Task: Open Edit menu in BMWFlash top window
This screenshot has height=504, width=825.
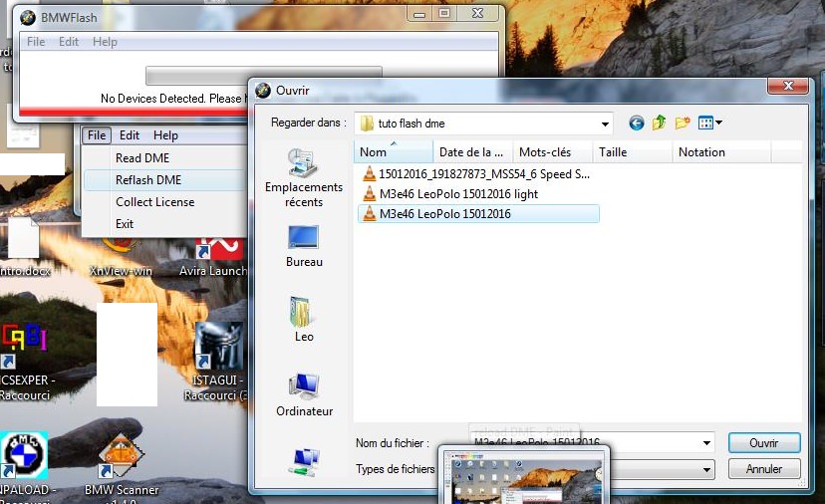Action: point(69,42)
